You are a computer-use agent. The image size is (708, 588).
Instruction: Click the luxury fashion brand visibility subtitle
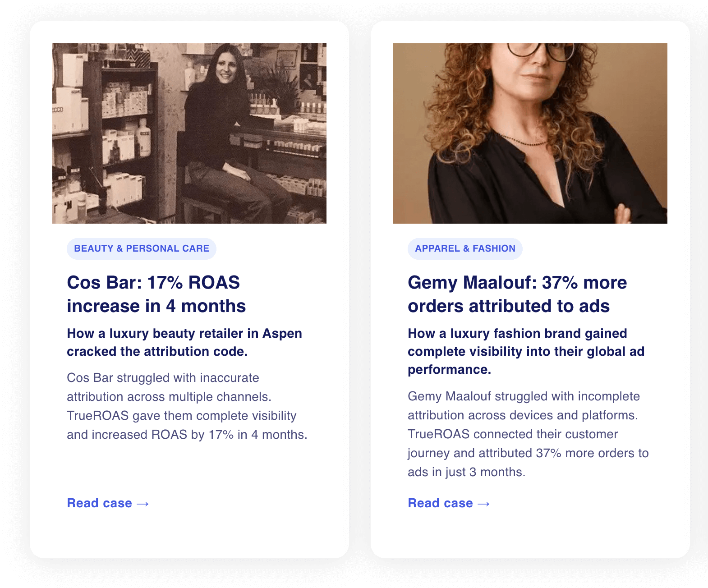[526, 351]
